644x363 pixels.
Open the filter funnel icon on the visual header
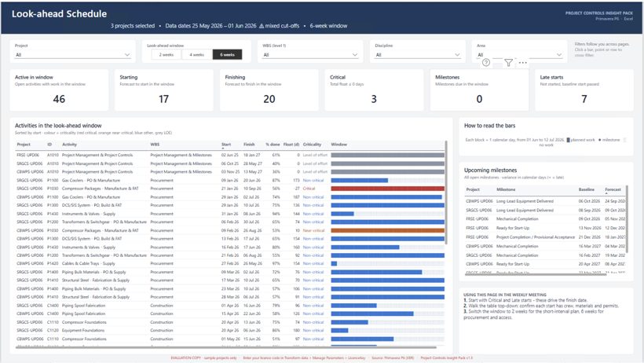(508, 63)
